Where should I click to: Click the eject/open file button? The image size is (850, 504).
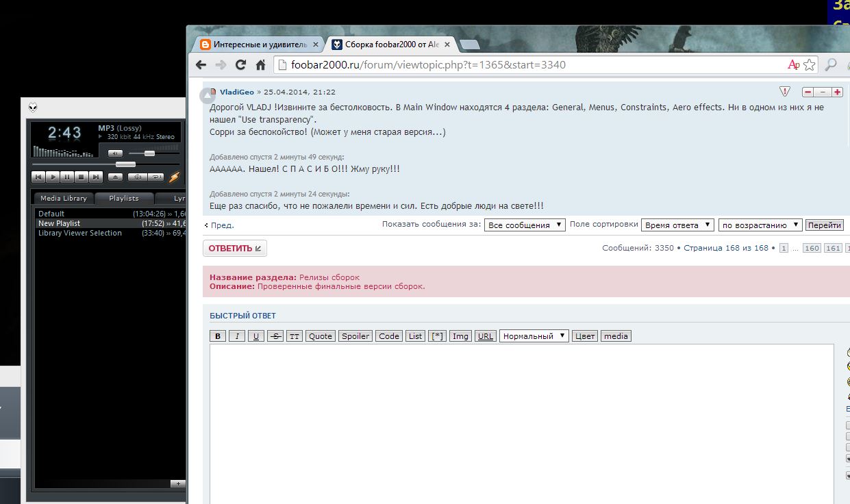point(116,177)
